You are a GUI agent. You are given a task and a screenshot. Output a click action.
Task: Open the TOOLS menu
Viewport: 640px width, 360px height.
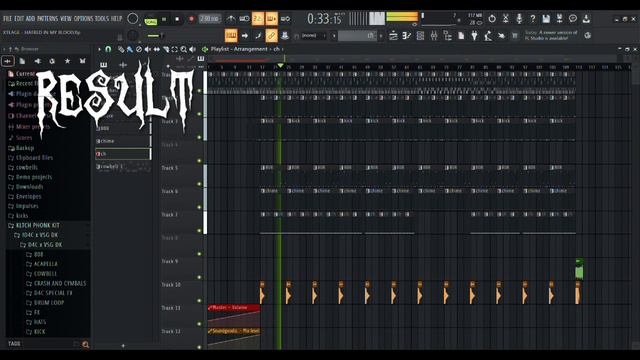coord(102,19)
